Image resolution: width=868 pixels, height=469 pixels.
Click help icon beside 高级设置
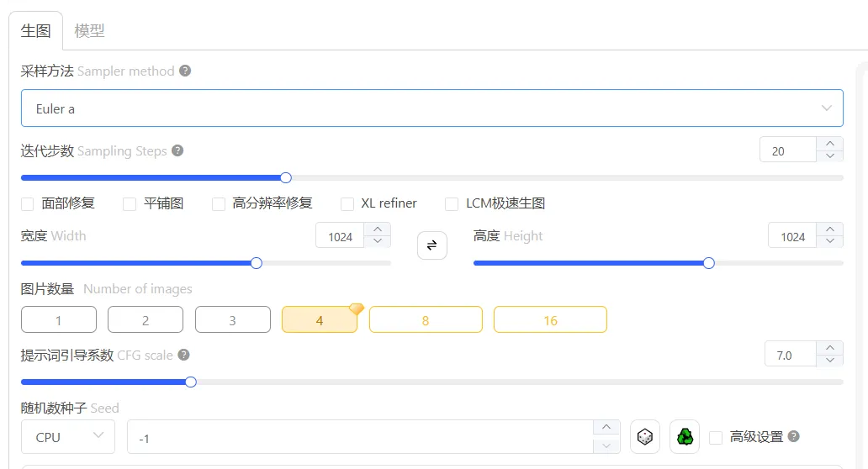[x=793, y=437]
